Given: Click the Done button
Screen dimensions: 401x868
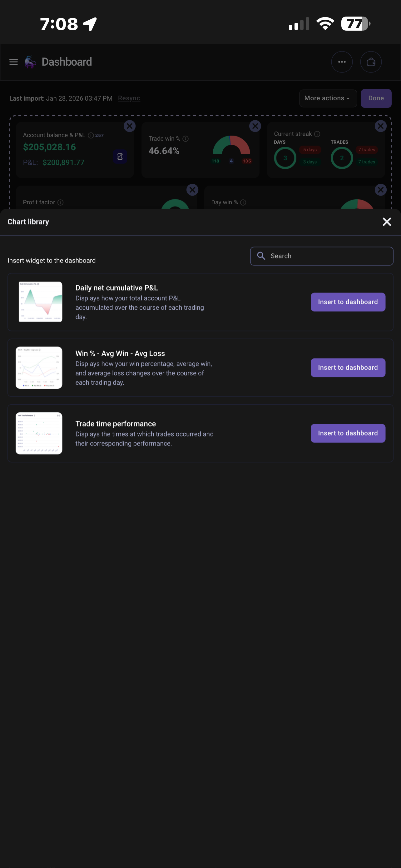Looking at the screenshot, I should (x=376, y=98).
